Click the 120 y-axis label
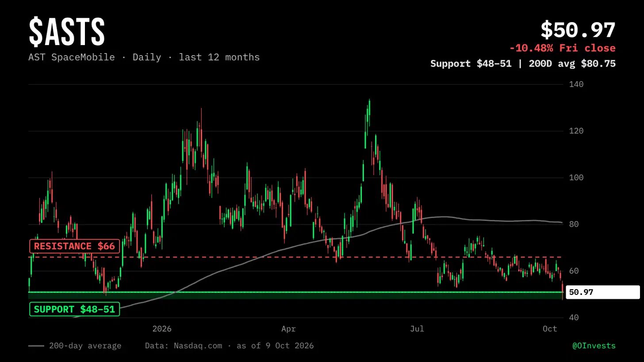The image size is (644, 362). click(x=576, y=131)
